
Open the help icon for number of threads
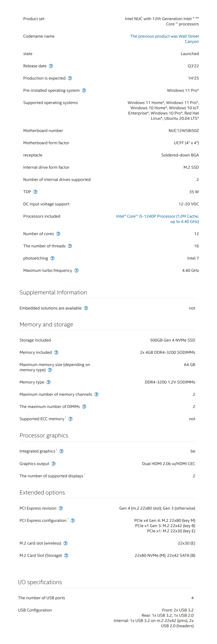[70, 246]
